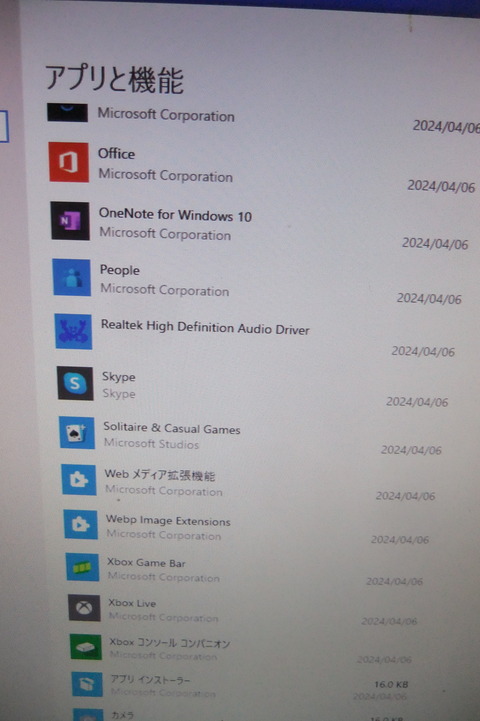Select the Solitaire & Casual Games icon
The width and height of the screenshot is (480, 721).
[77, 433]
